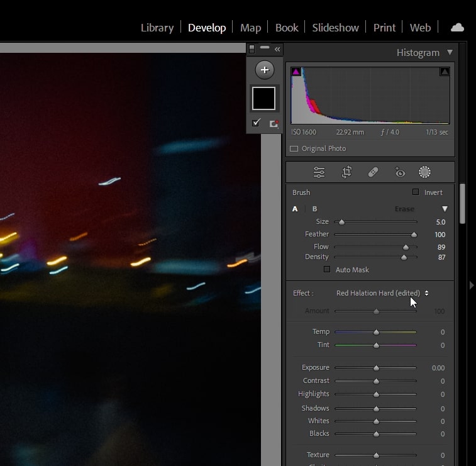Select brush A
Screen dimensions: 476x466
pyautogui.click(x=295, y=209)
